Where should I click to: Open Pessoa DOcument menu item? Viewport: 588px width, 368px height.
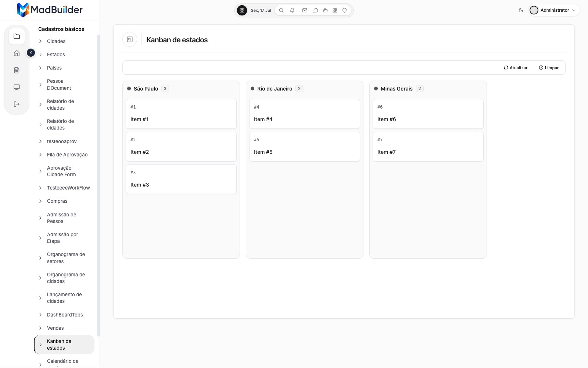(x=64, y=85)
